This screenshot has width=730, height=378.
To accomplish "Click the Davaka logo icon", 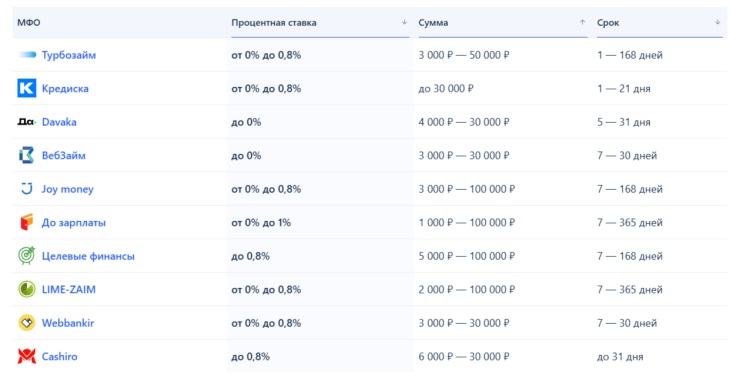I will [x=27, y=122].
